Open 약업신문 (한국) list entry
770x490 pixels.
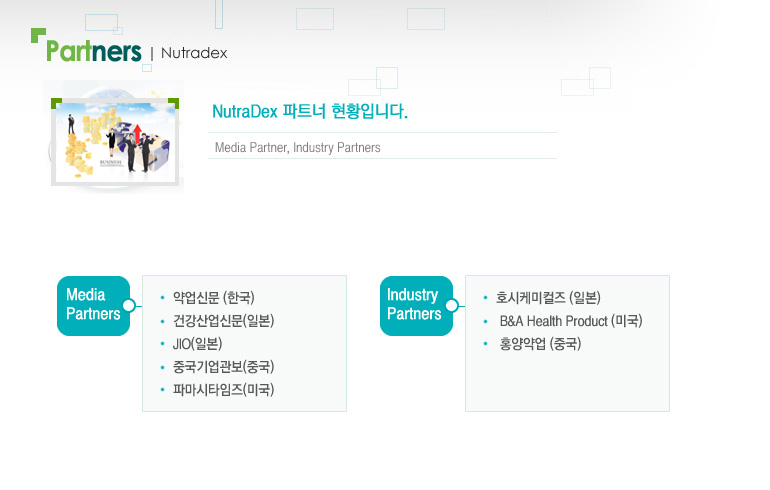214,298
